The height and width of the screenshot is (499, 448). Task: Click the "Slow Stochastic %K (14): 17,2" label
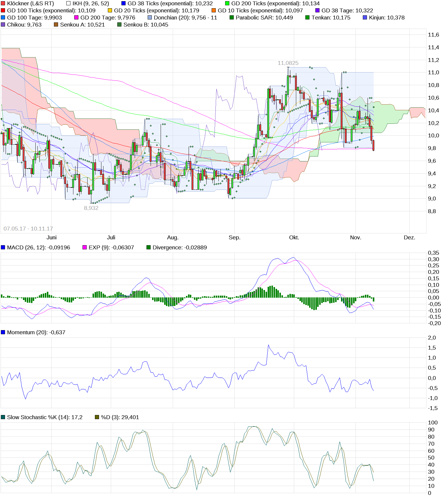point(45,417)
